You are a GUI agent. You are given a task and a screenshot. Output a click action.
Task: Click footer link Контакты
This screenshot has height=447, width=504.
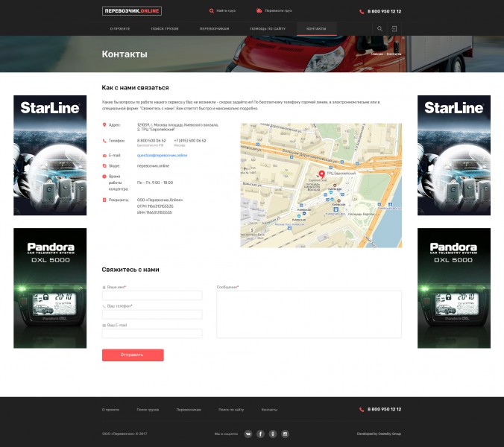269,410
